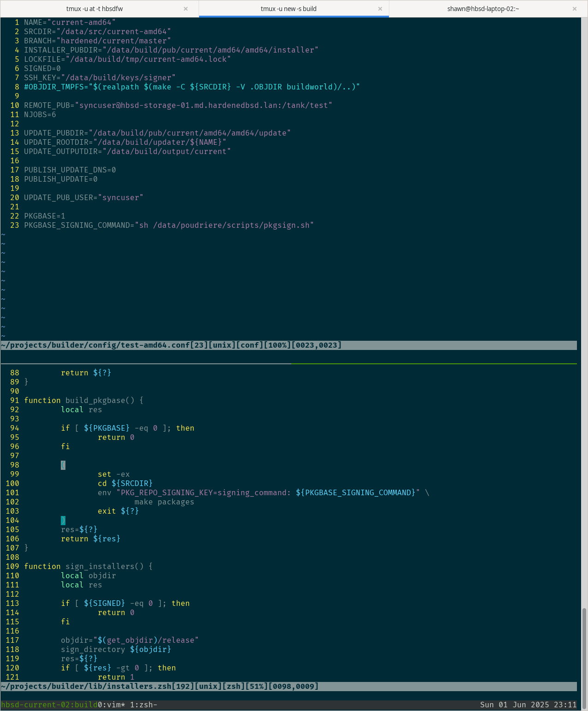Click the UPDATE_PUB_USER="syncuser" line
Screen dimensions: 588x711
click(83, 197)
